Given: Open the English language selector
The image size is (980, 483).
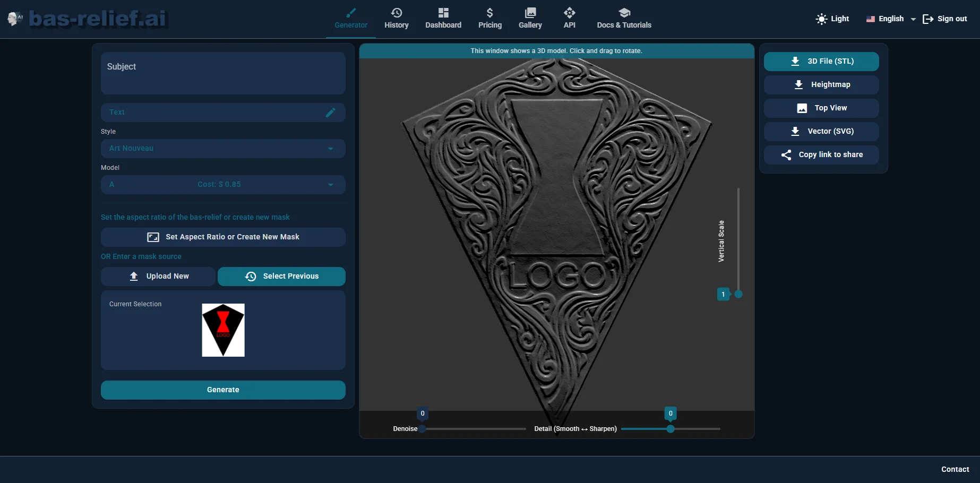Looking at the screenshot, I should click(x=891, y=19).
